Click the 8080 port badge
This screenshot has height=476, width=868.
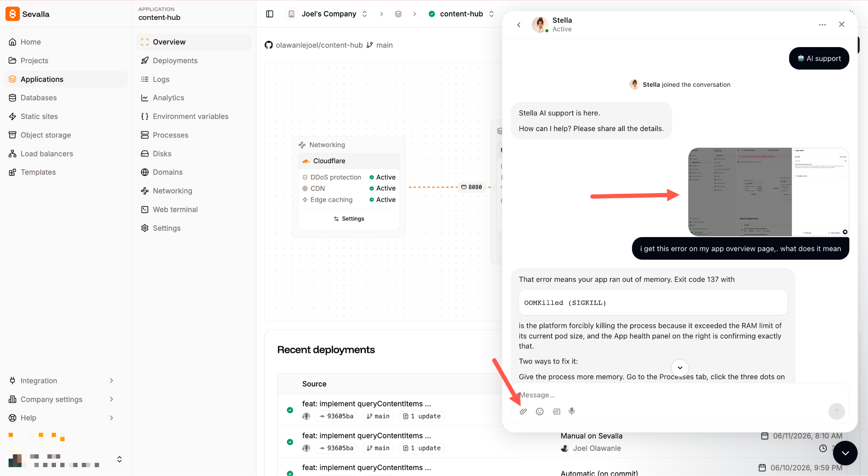pyautogui.click(x=472, y=187)
